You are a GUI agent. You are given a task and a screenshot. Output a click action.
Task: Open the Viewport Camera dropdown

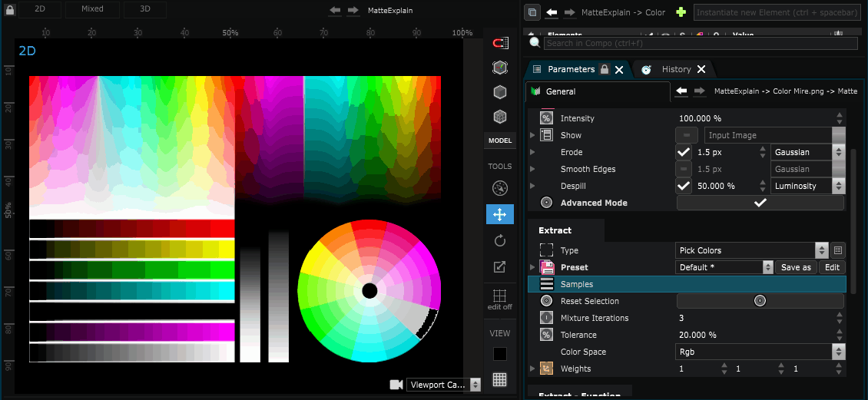[443, 385]
